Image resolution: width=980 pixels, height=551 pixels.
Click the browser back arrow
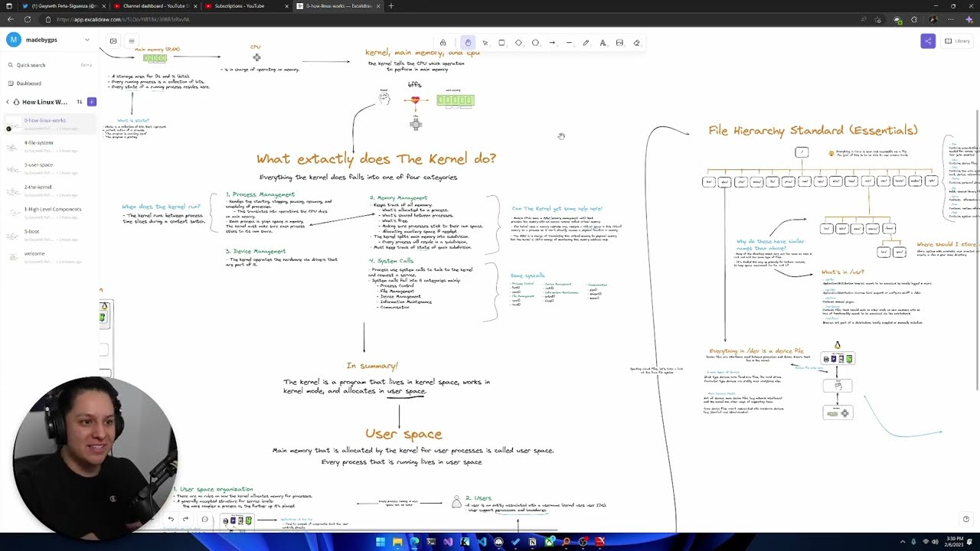[11, 19]
